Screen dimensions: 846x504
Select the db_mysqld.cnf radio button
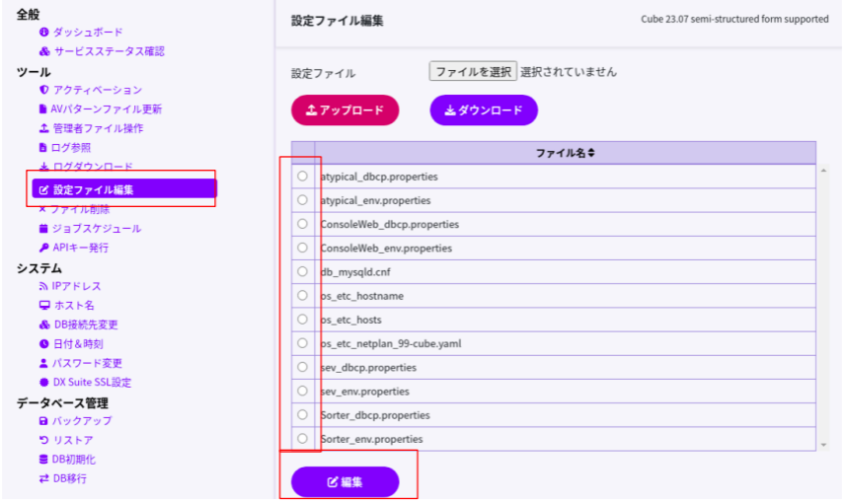[x=302, y=272]
